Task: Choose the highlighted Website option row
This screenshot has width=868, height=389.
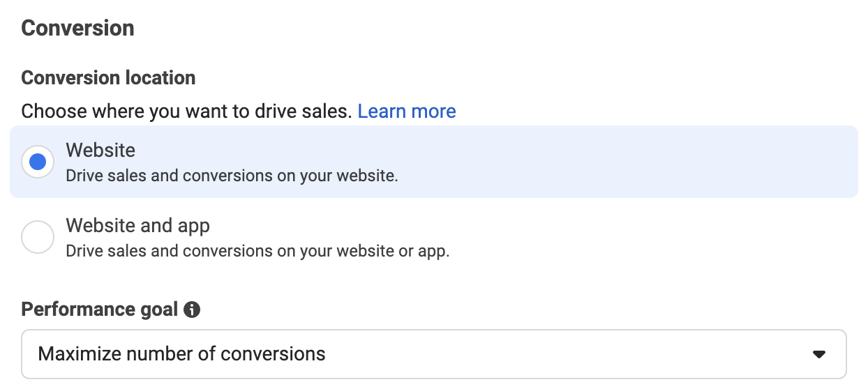Action: point(434,162)
